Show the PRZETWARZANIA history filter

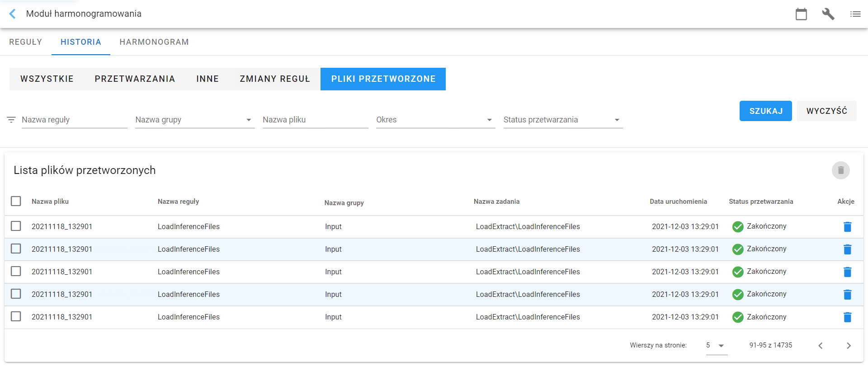(x=135, y=79)
